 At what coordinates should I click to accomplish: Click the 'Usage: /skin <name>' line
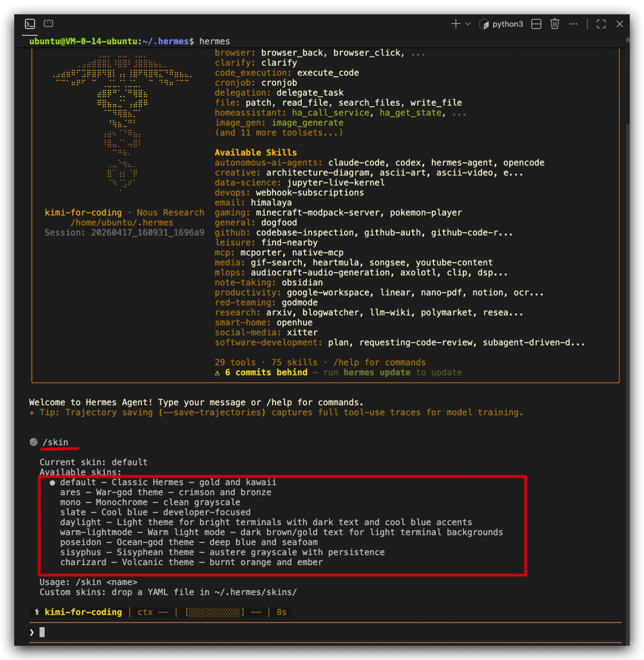pyautogui.click(x=88, y=582)
